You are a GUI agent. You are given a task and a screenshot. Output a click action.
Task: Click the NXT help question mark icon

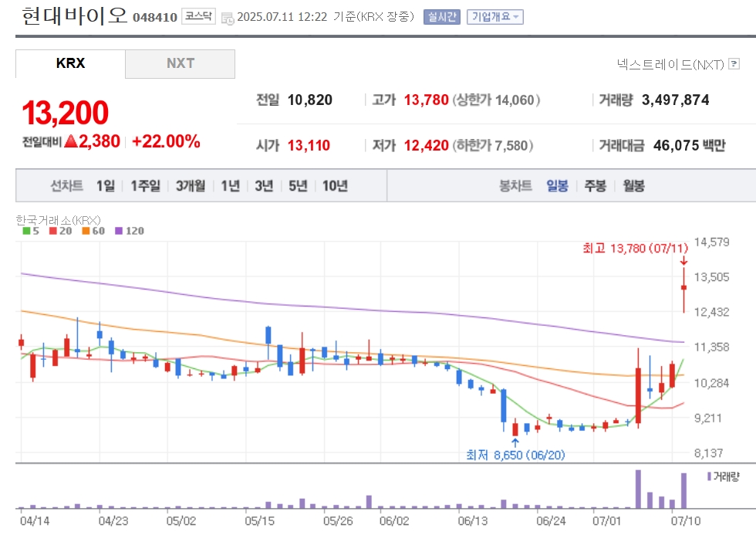[734, 64]
